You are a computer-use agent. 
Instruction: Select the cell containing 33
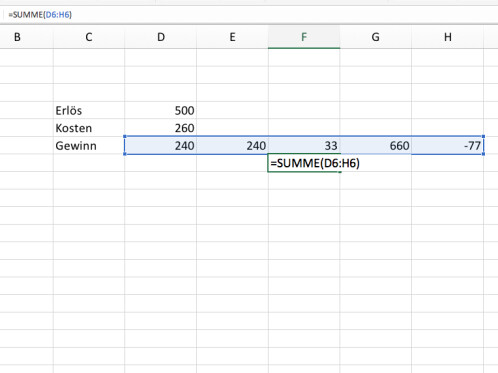(304, 146)
